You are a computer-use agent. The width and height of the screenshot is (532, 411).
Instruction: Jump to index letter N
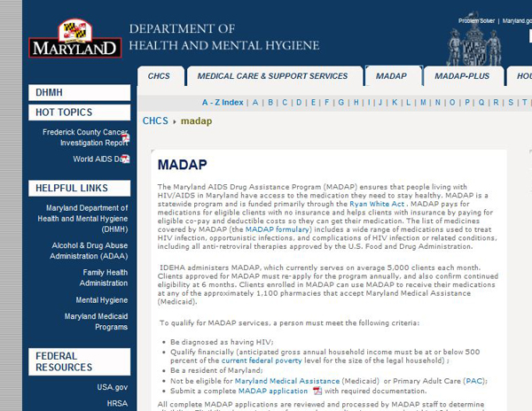438,103
